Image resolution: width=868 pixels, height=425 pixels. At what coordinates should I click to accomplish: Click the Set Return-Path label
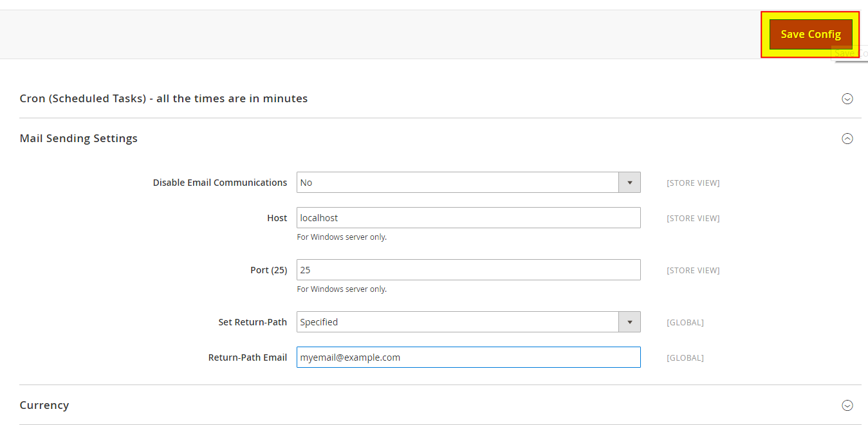tap(252, 322)
